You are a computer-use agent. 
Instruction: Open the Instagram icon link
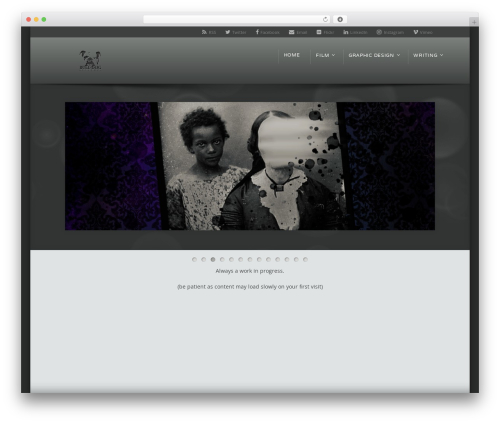click(379, 32)
